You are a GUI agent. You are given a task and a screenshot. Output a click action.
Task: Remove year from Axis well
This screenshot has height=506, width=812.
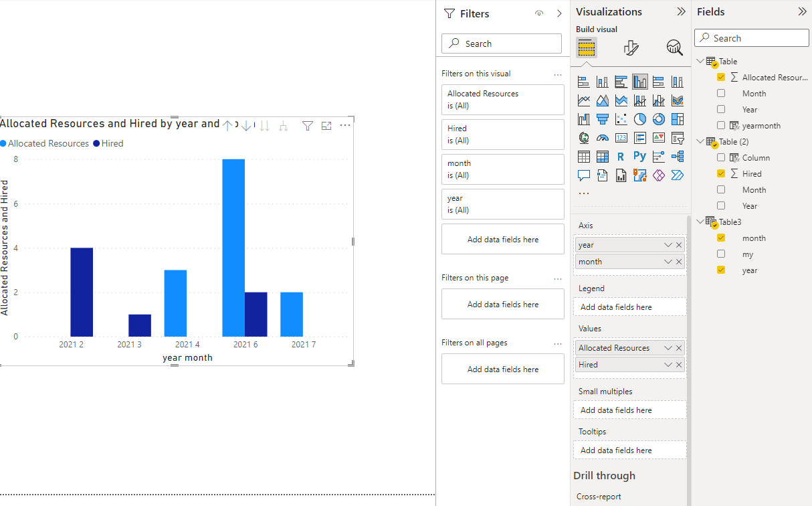(679, 245)
